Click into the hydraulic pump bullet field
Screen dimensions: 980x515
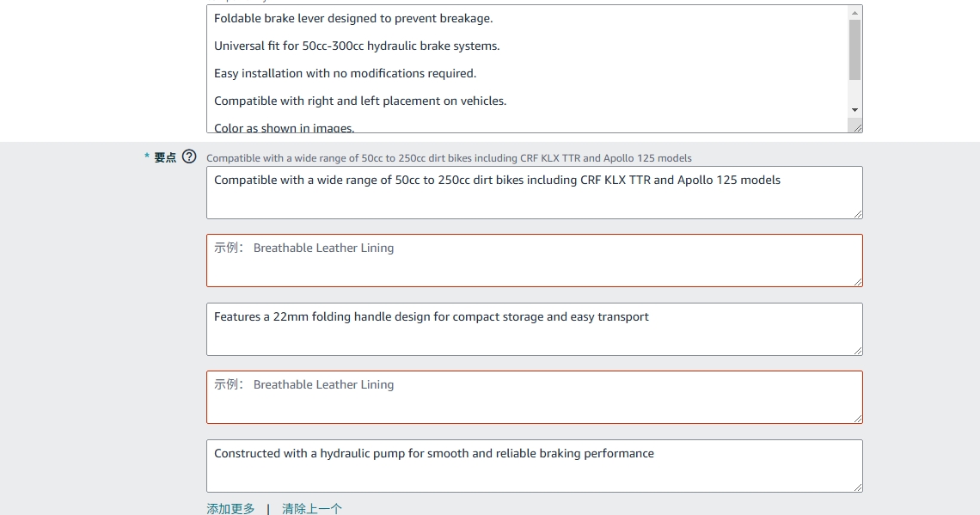(x=533, y=466)
